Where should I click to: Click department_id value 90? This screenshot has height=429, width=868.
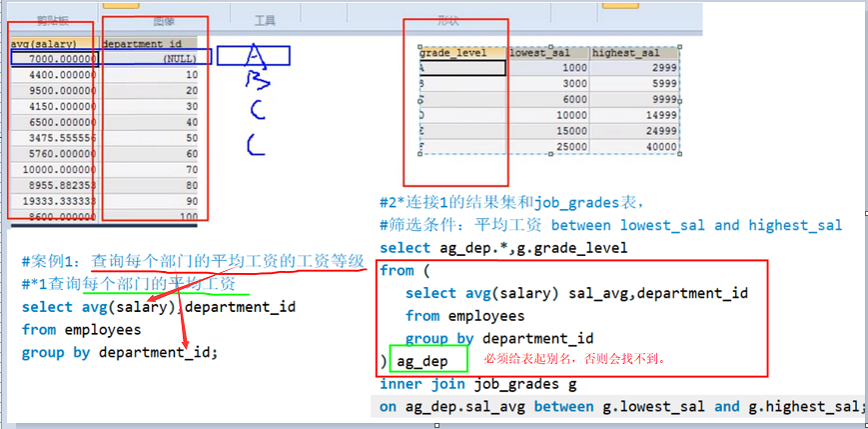click(x=192, y=201)
